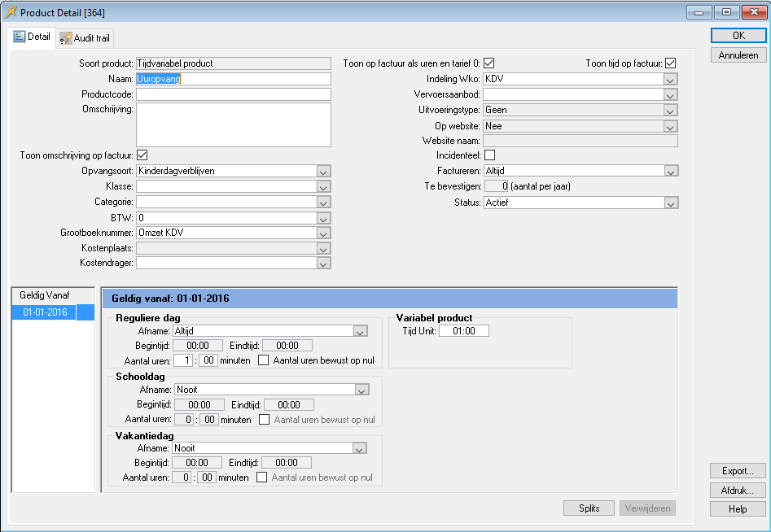
Task: Open the Indeling Wko dropdown
Action: 670,80
